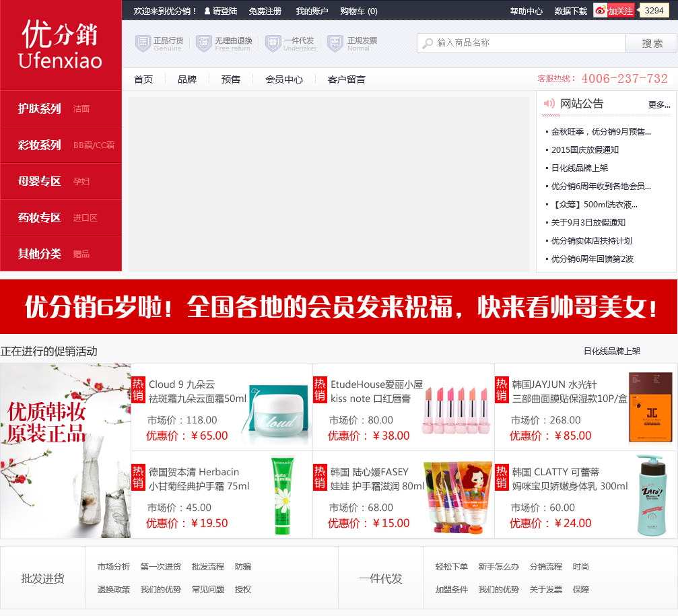Click the 批发流程 footer link

click(208, 567)
